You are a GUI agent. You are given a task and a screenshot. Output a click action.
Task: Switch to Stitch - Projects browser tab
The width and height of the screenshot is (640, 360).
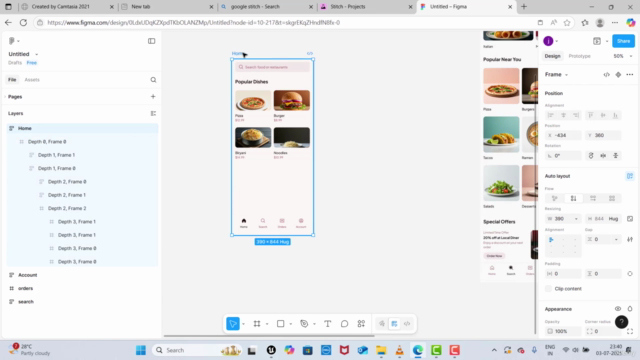coord(366,7)
